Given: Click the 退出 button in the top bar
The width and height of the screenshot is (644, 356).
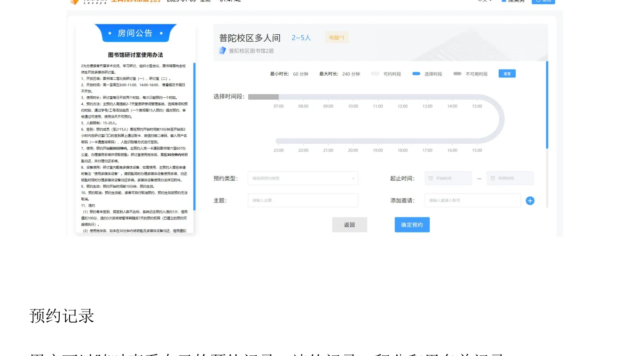Looking at the screenshot, I should [x=543, y=1].
